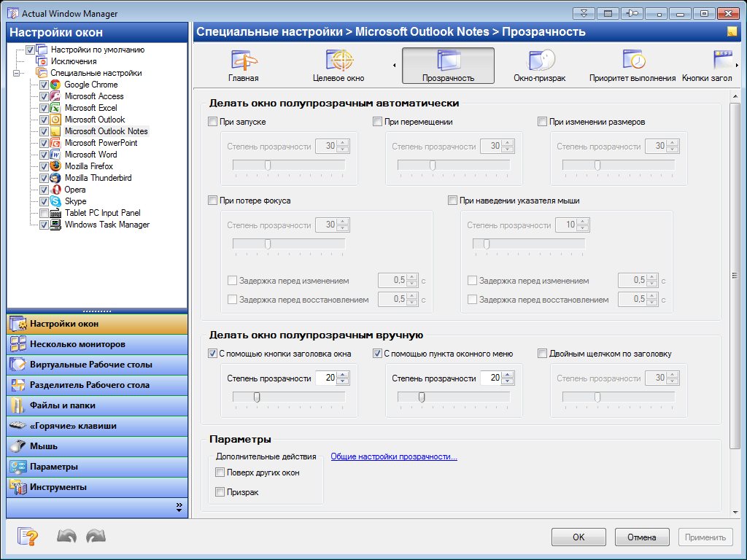
Task: Click the help icon at bottom left
Action: click(28, 537)
